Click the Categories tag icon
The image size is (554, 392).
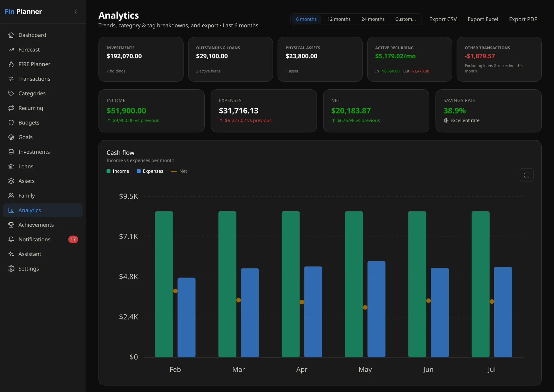pyautogui.click(x=11, y=93)
